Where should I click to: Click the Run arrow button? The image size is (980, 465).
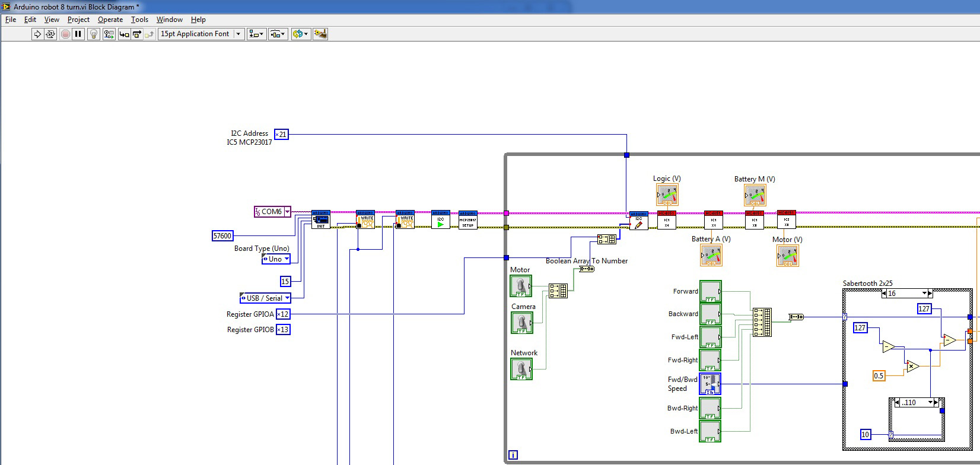37,34
